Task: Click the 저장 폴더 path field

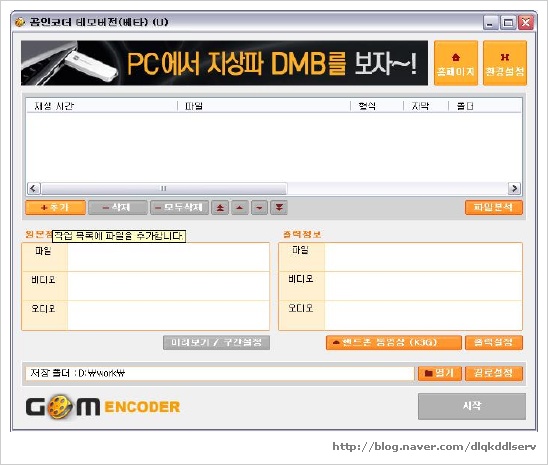Action: click(x=220, y=373)
